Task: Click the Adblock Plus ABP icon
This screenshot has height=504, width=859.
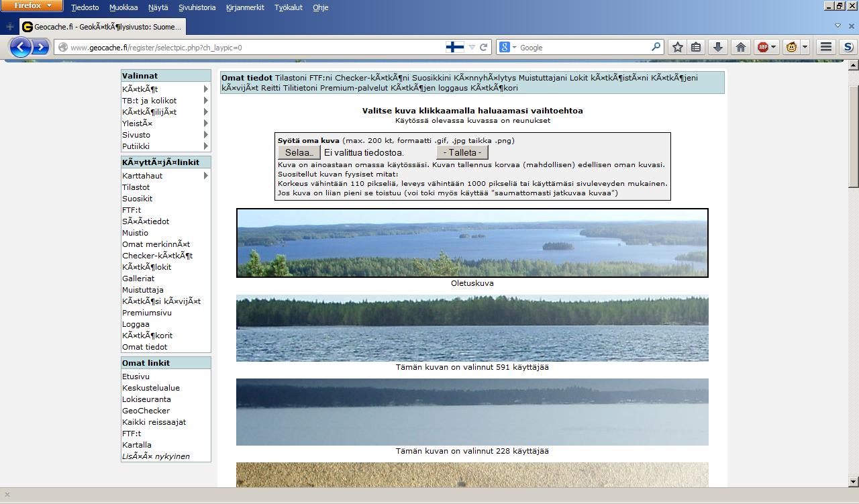Action: (x=763, y=47)
